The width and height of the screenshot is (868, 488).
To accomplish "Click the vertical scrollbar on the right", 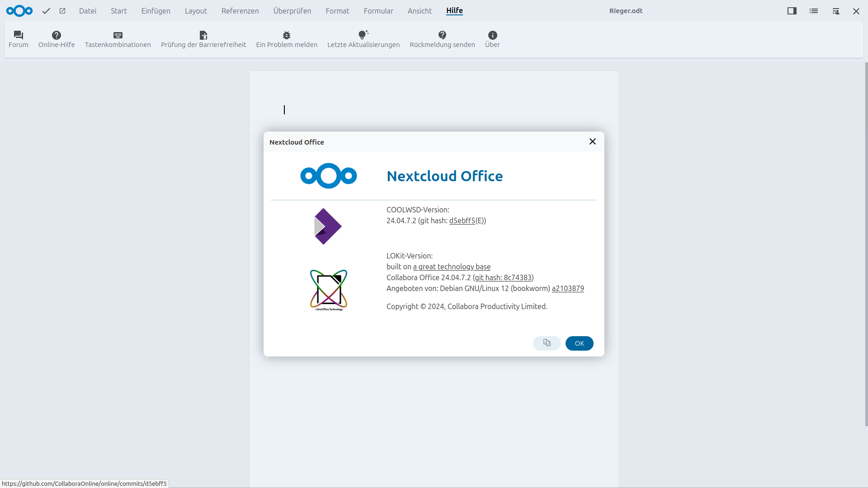I will tap(866, 244).
